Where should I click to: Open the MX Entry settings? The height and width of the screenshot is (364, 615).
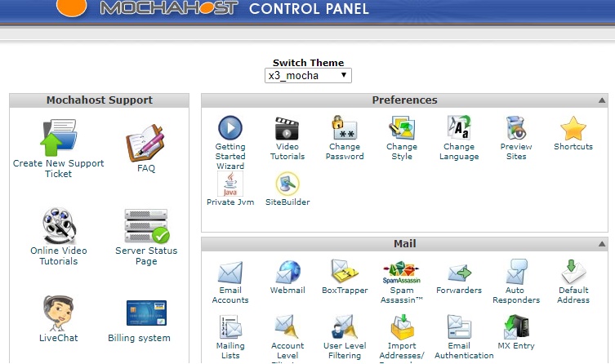pyautogui.click(x=515, y=327)
